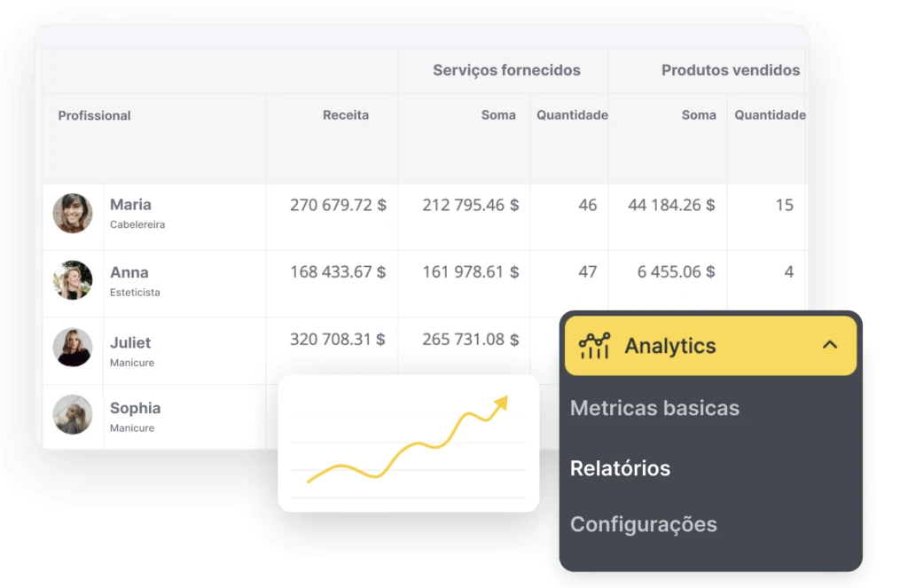The image size is (908, 588).
Task: Sort by Receita column header
Action: pyautogui.click(x=345, y=115)
